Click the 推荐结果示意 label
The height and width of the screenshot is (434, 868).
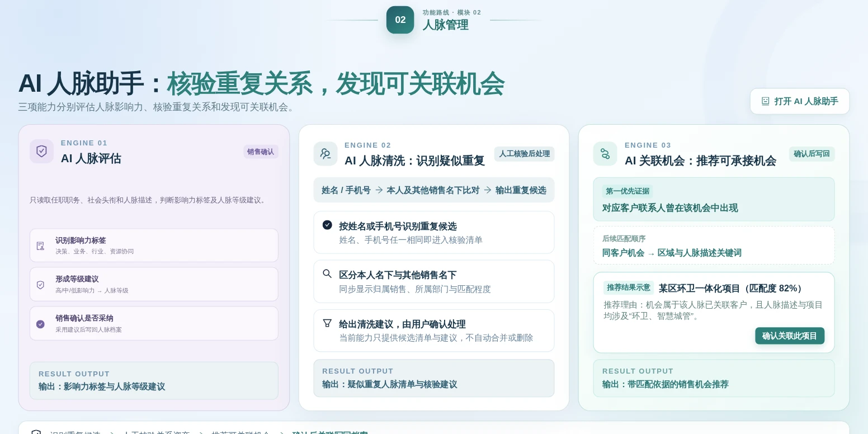pyautogui.click(x=629, y=287)
